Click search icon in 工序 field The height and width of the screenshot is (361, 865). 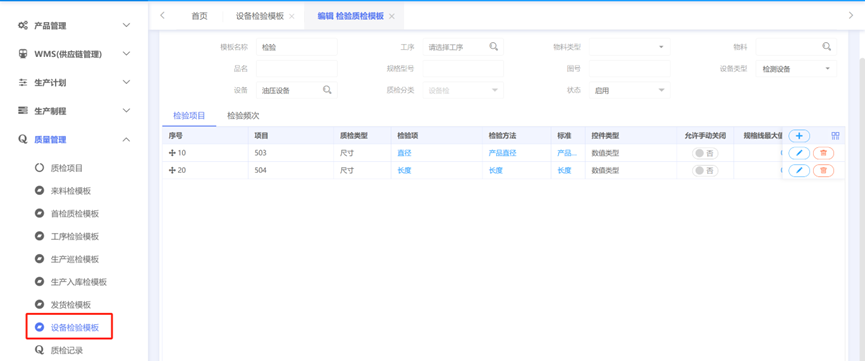pos(494,47)
